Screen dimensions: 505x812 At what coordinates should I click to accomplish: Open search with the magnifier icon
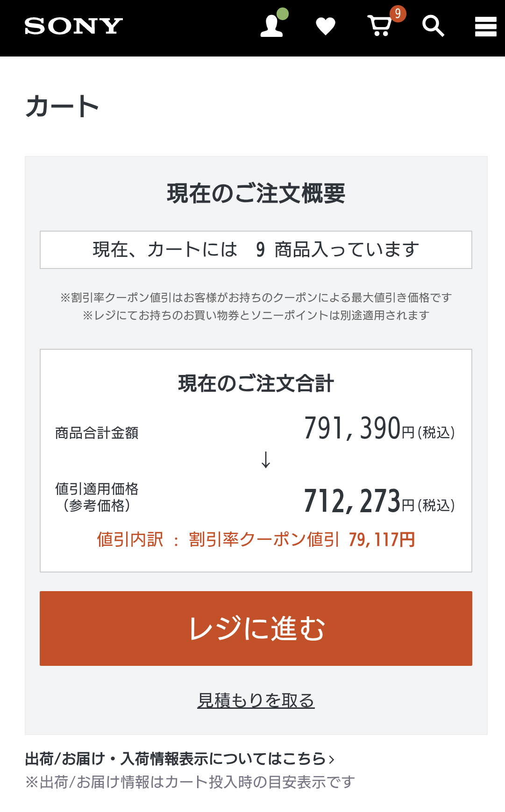point(433,27)
